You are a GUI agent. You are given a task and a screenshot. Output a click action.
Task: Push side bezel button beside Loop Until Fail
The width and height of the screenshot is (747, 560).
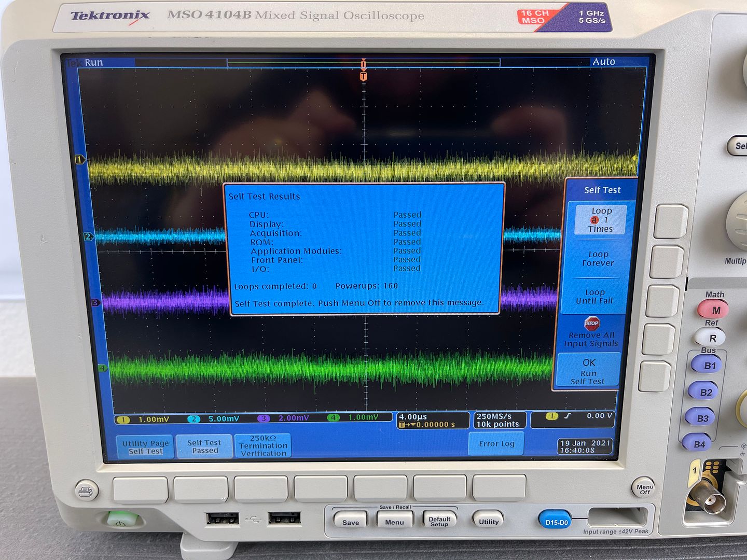(663, 301)
